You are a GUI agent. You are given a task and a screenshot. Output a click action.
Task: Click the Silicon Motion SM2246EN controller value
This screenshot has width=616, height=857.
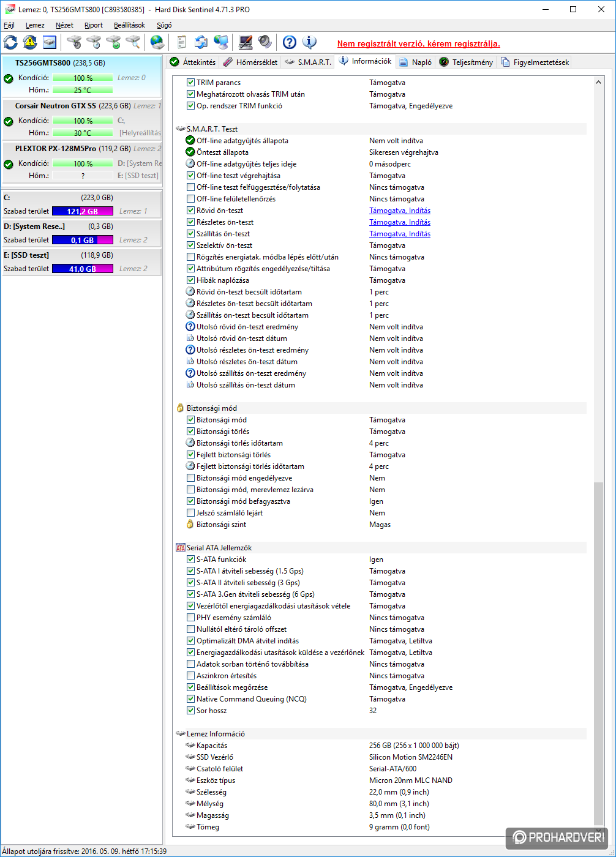[411, 757]
